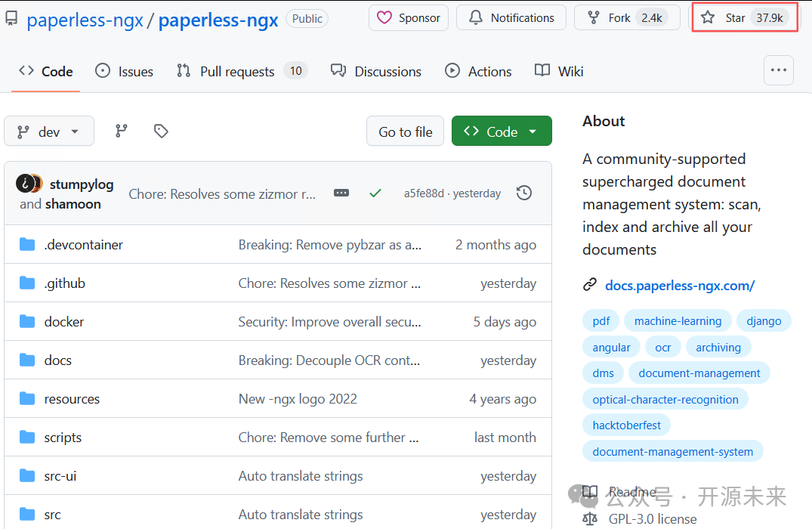Select the branches icon next to dev
Screen dimensions: 812x529
pos(121,130)
